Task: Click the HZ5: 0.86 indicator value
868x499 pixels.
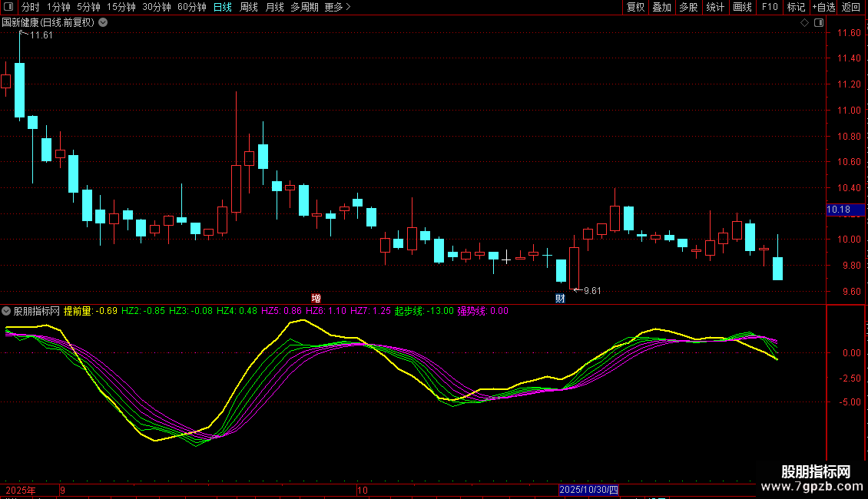Action: coord(281,311)
